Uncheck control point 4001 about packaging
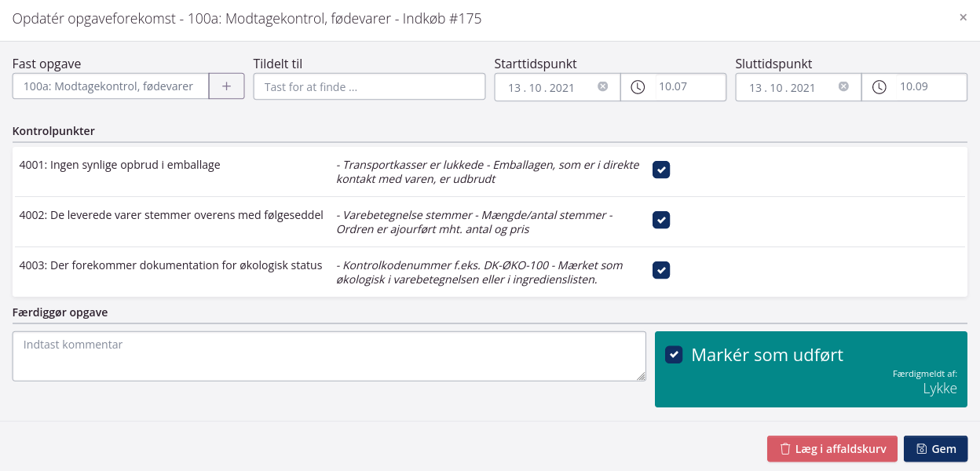Screen dimensions: 980x471 click(x=660, y=170)
